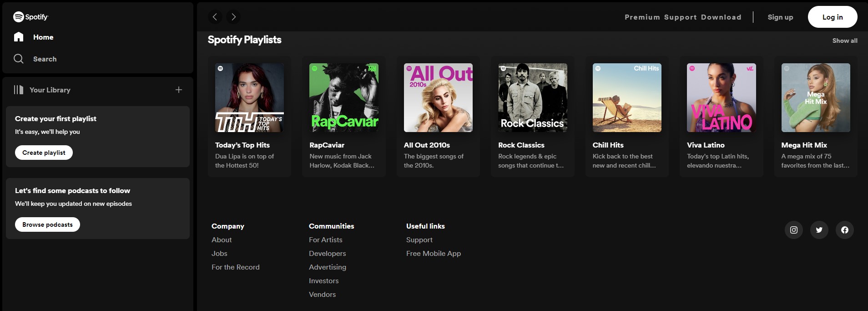
Task: Open the About footer link
Action: 222,240
